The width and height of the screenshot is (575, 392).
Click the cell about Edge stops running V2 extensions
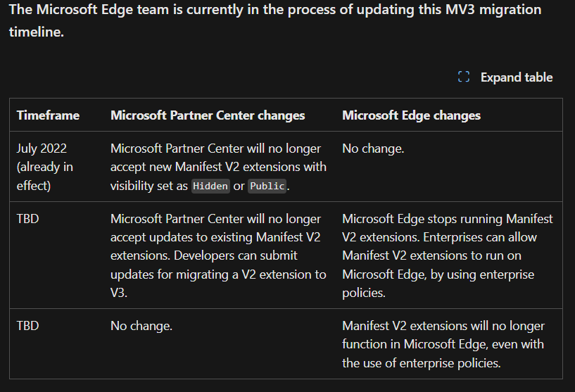pyautogui.click(x=448, y=255)
